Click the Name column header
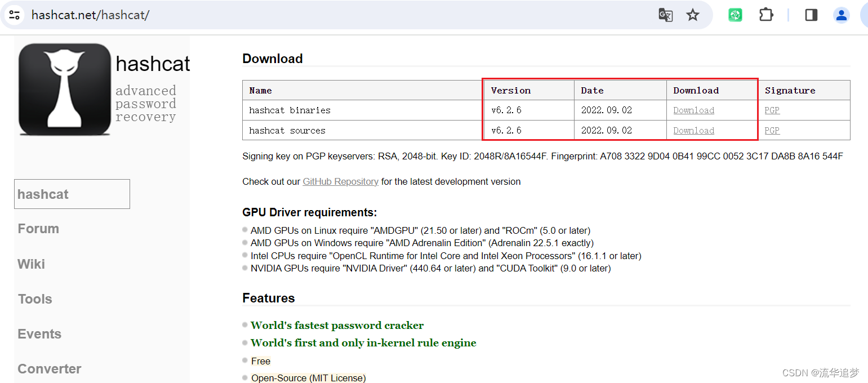Viewport: 868px width, 383px height. pos(363,91)
